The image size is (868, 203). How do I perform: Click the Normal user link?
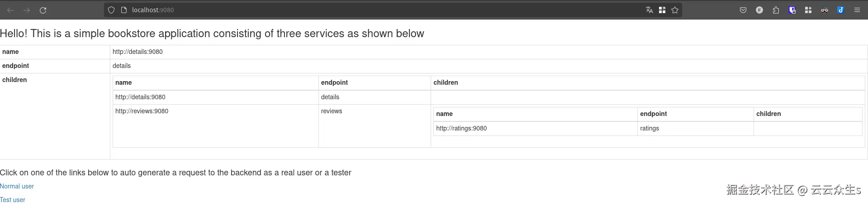click(17, 186)
